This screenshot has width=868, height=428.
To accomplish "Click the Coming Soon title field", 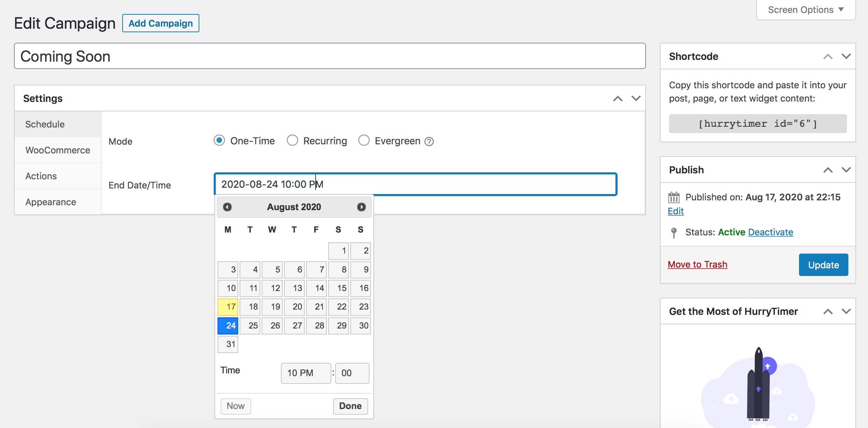I will 330,56.
